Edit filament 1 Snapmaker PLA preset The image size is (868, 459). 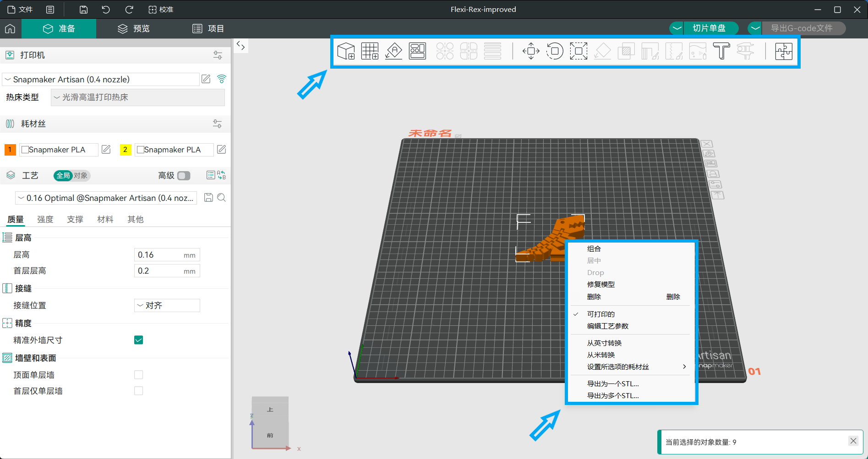106,150
